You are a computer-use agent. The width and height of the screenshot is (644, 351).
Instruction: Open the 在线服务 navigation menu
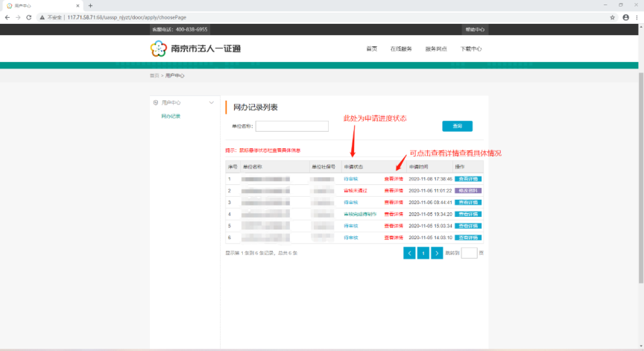pyautogui.click(x=401, y=49)
